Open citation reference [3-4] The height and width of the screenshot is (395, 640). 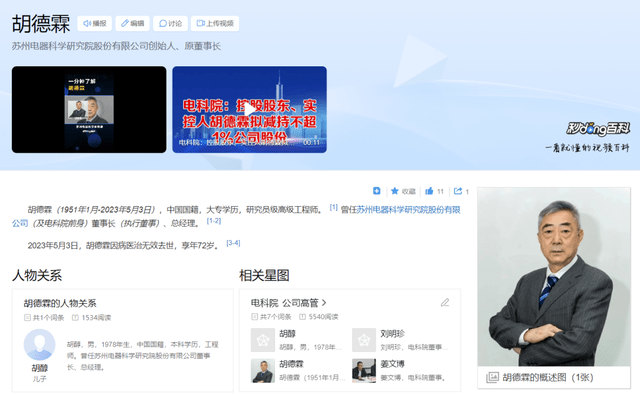[233, 243]
